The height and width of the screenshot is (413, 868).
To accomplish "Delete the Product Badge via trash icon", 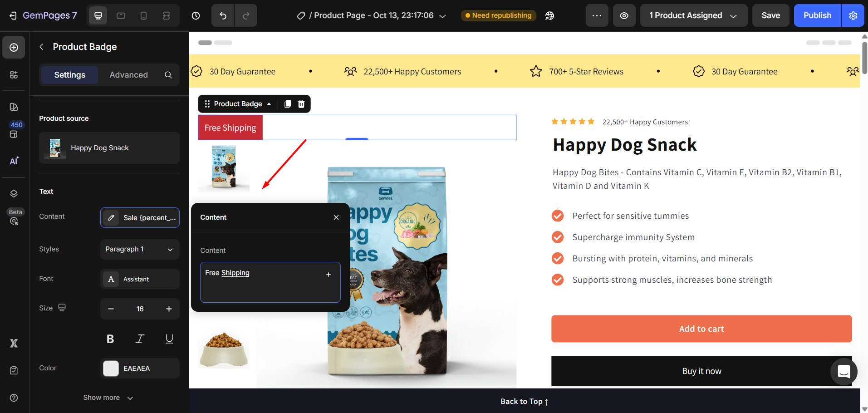I will coord(301,103).
